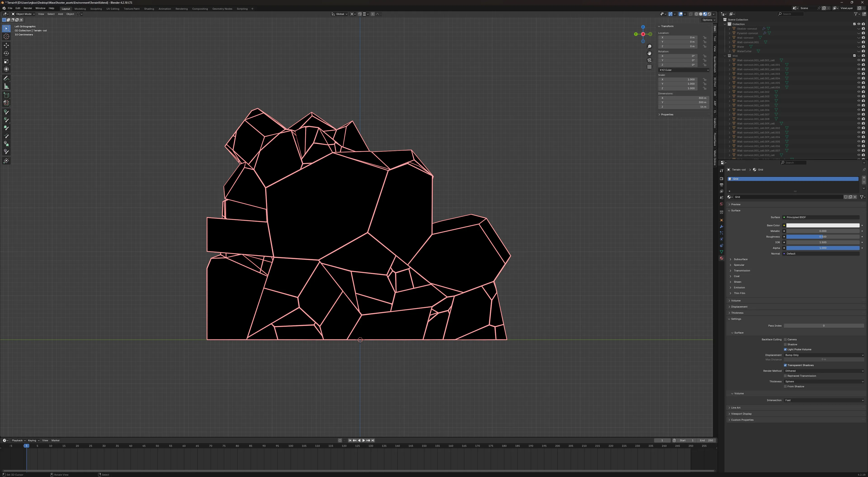Screen dimensions: 868x477
Task: Click the Base Color swatch
Action: [823, 226]
